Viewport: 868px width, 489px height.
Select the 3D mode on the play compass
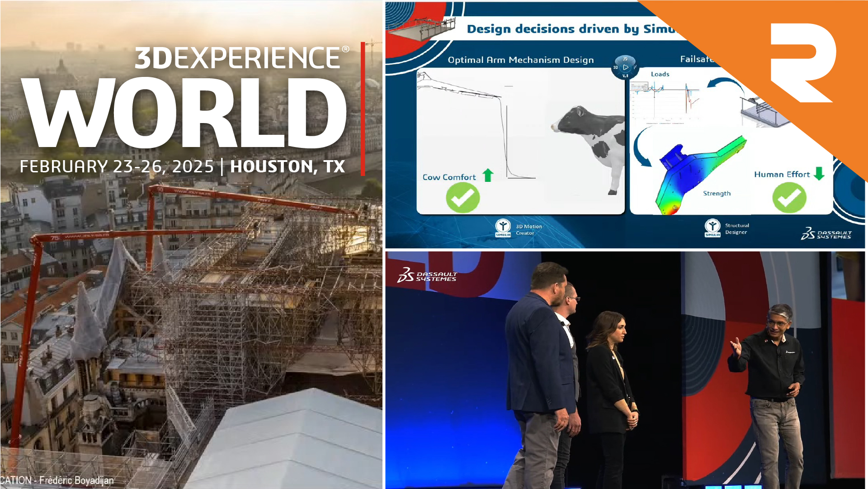point(615,66)
